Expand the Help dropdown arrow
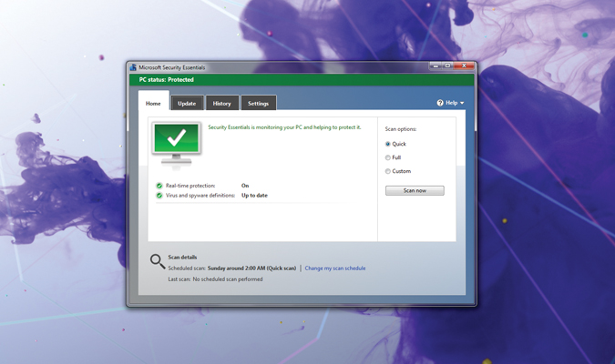Image resolution: width=615 pixels, height=364 pixels. [x=462, y=104]
